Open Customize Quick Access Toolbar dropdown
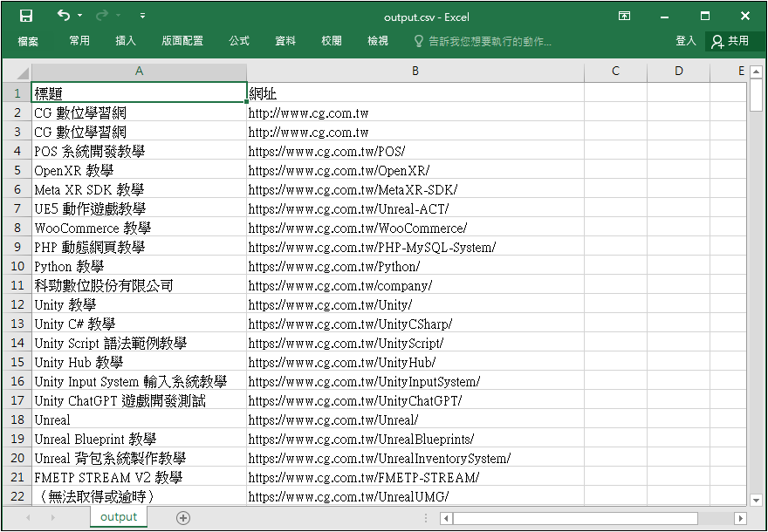 pos(142,16)
